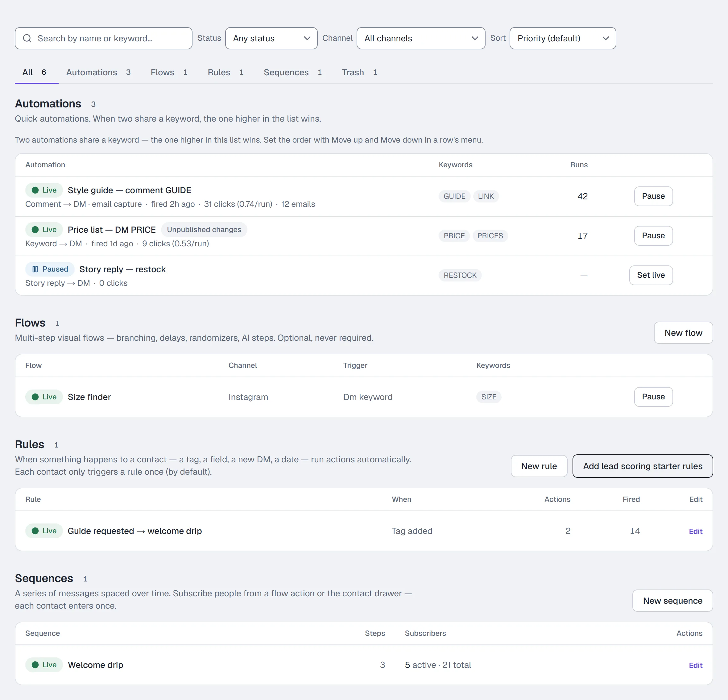The image size is (728, 700).
Task: Switch to the Automations tab
Action: click(x=98, y=73)
